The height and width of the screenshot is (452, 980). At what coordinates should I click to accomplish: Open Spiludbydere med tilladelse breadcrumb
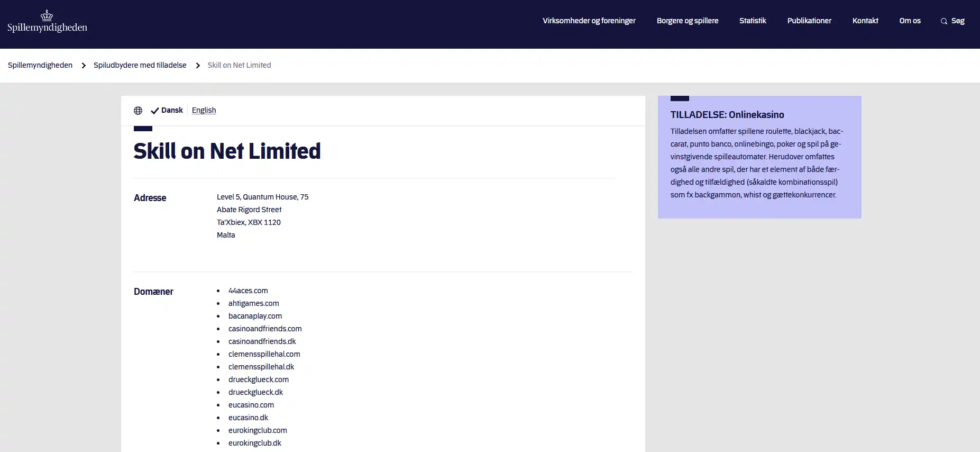coord(140,65)
